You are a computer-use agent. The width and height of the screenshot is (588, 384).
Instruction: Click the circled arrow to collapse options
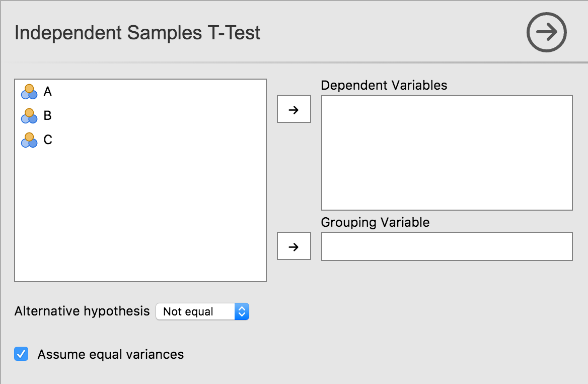(546, 33)
